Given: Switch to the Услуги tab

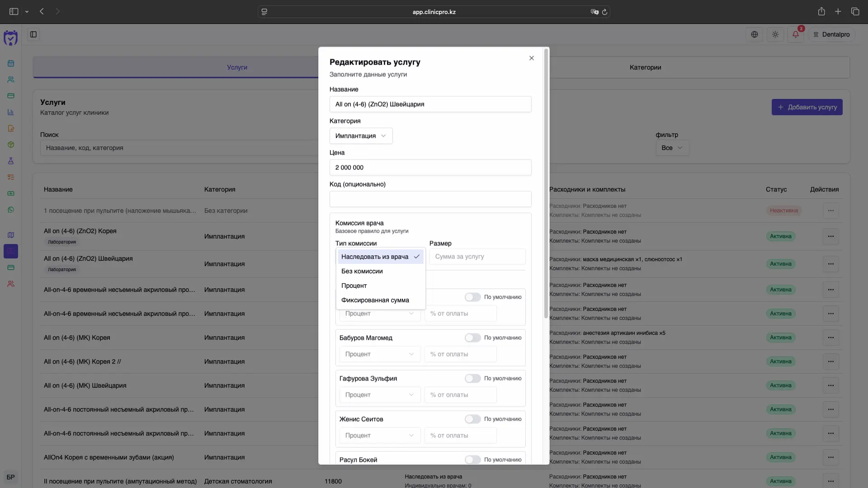Looking at the screenshot, I should tap(237, 67).
